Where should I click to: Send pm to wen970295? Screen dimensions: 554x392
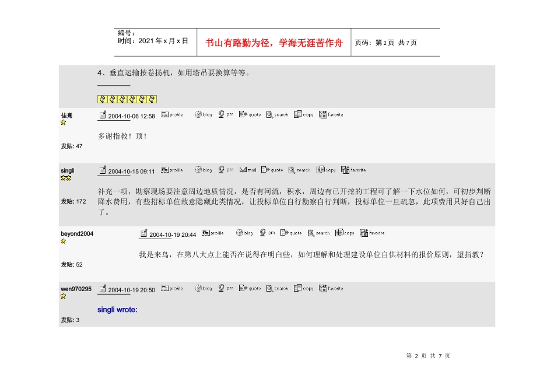click(x=226, y=288)
